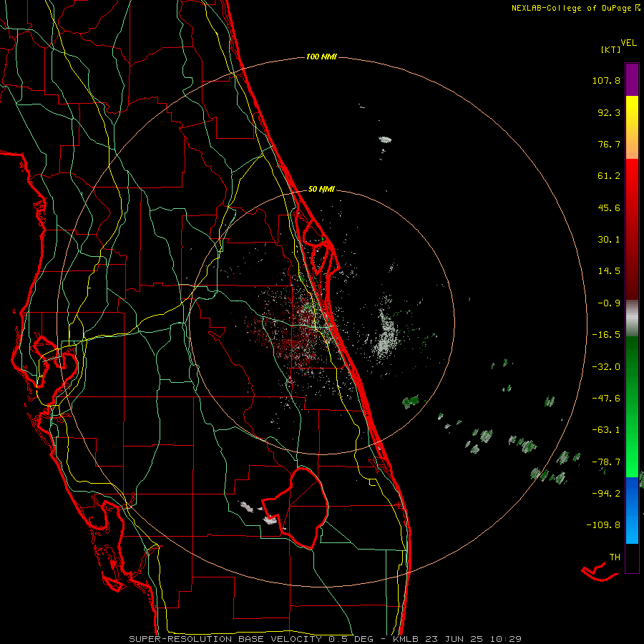Click the 76.7 velocity scale value
The height and width of the screenshot is (644, 644).
click(609, 144)
